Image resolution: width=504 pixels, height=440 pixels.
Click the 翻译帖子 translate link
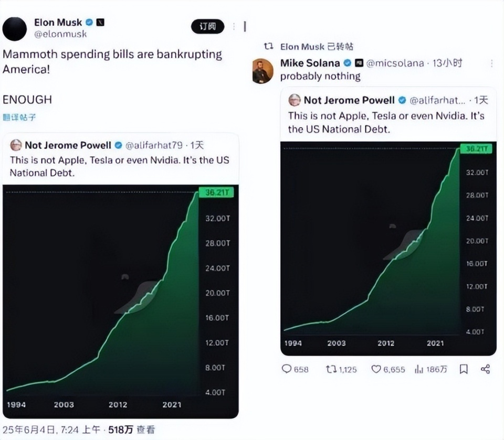(19, 117)
